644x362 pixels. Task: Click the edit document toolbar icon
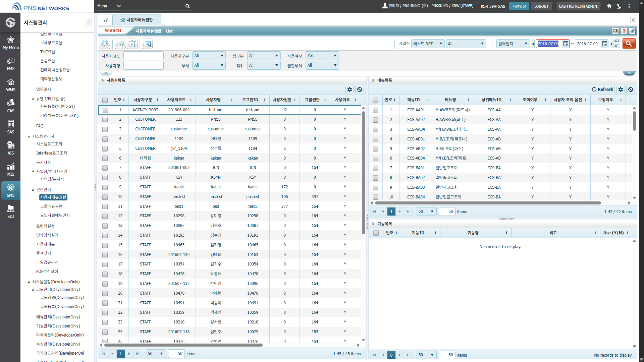[120, 44]
